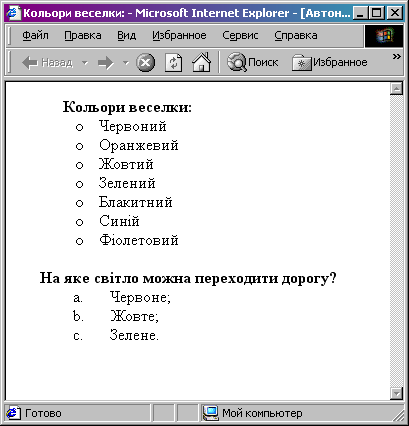Click list item 'Блакитний'

coord(136,202)
